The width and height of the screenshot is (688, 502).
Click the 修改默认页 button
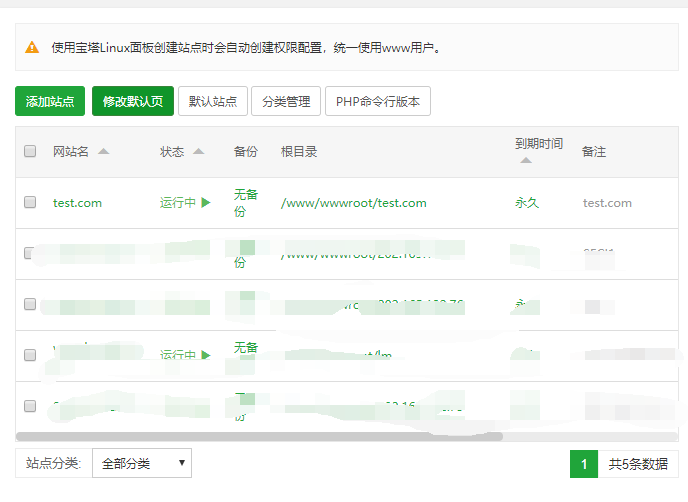pyautogui.click(x=133, y=102)
